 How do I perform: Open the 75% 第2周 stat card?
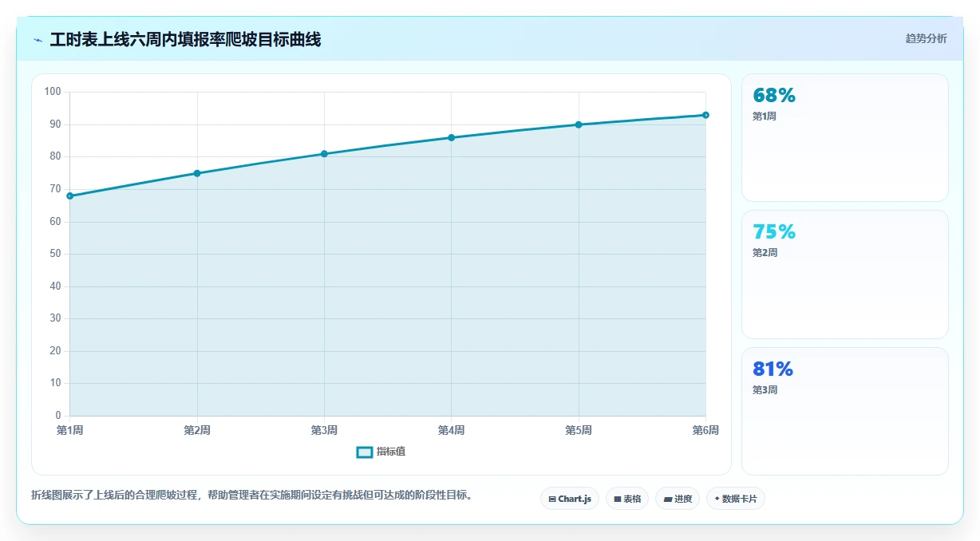(x=845, y=274)
